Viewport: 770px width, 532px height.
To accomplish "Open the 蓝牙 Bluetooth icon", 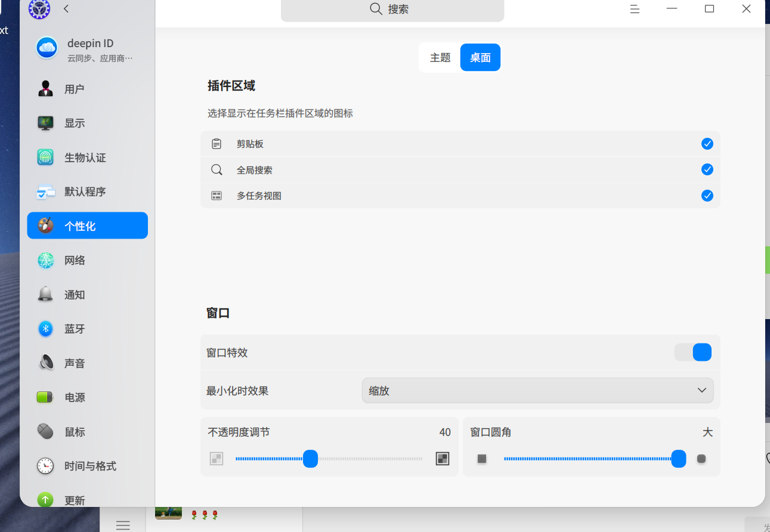I will (x=46, y=329).
